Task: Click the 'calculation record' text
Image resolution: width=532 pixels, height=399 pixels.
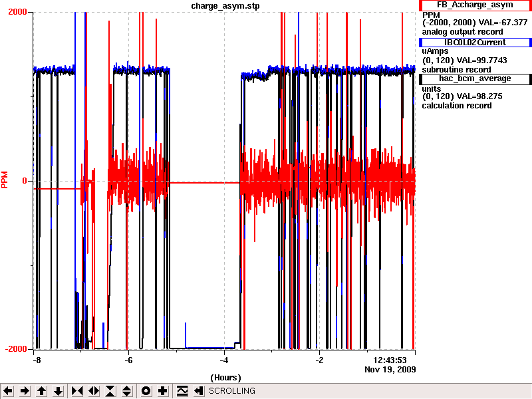Action: (x=457, y=106)
